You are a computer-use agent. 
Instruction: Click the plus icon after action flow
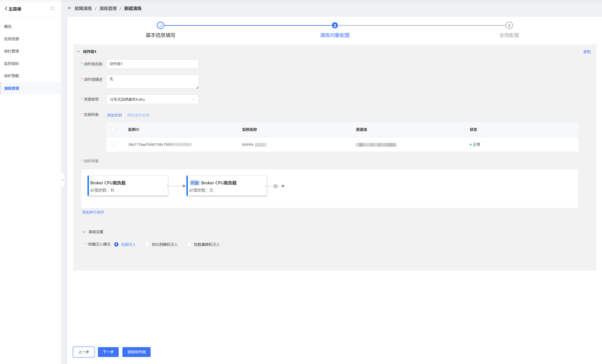(x=275, y=186)
